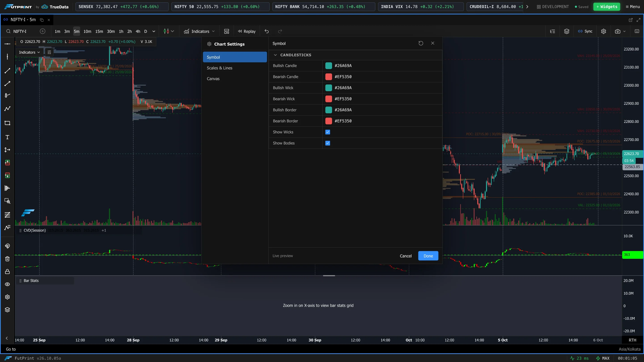Open the on-chart Indicators dropdown

tap(29, 52)
